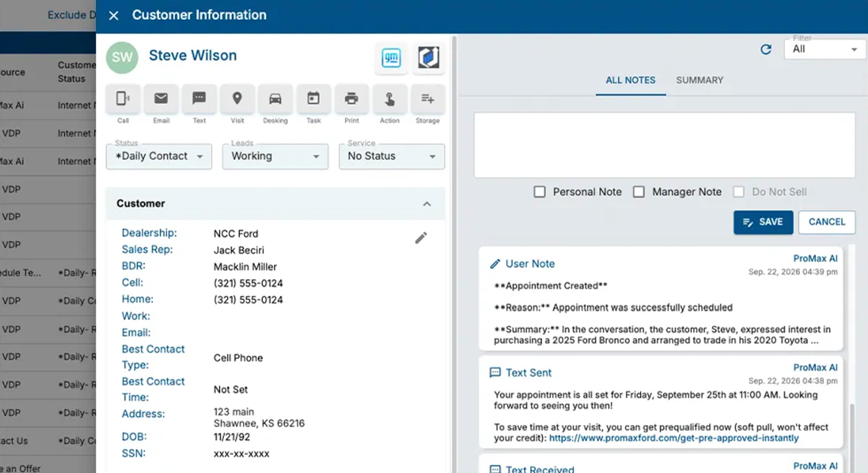Click the date of birth 11/21/92
The width and height of the screenshot is (868, 473).
click(x=231, y=437)
